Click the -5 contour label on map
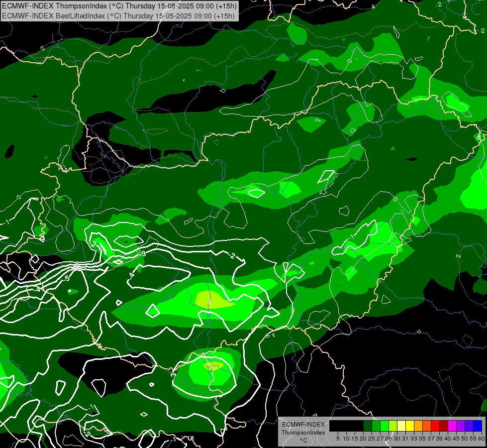The image size is (487, 448). click(x=67, y=278)
